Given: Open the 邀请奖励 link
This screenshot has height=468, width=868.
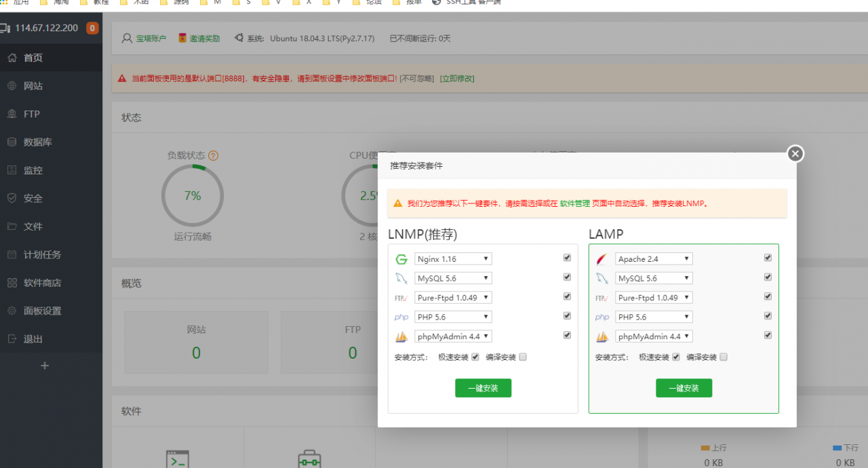Looking at the screenshot, I should [x=205, y=39].
